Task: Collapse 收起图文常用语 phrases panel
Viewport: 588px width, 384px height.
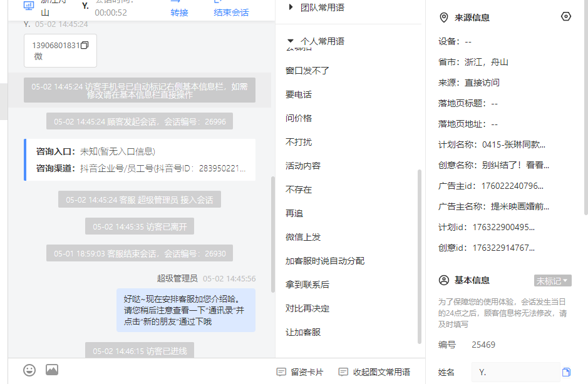Action: pyautogui.click(x=374, y=372)
